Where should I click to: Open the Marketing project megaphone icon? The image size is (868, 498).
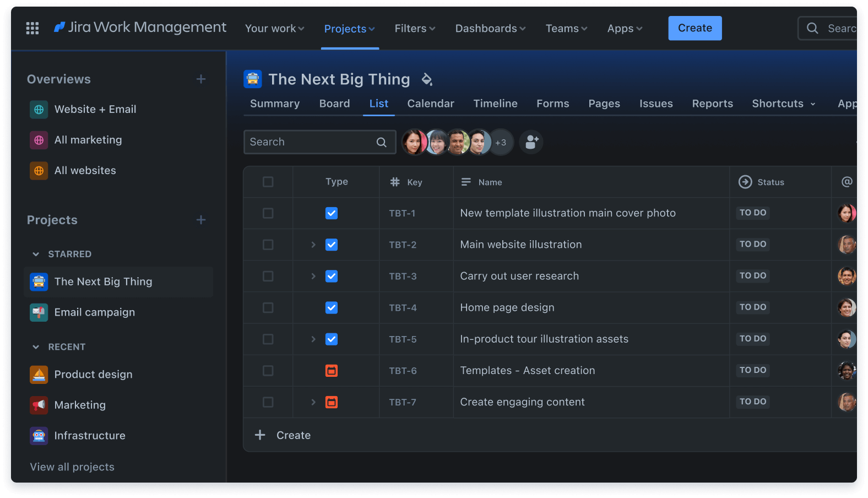click(39, 405)
